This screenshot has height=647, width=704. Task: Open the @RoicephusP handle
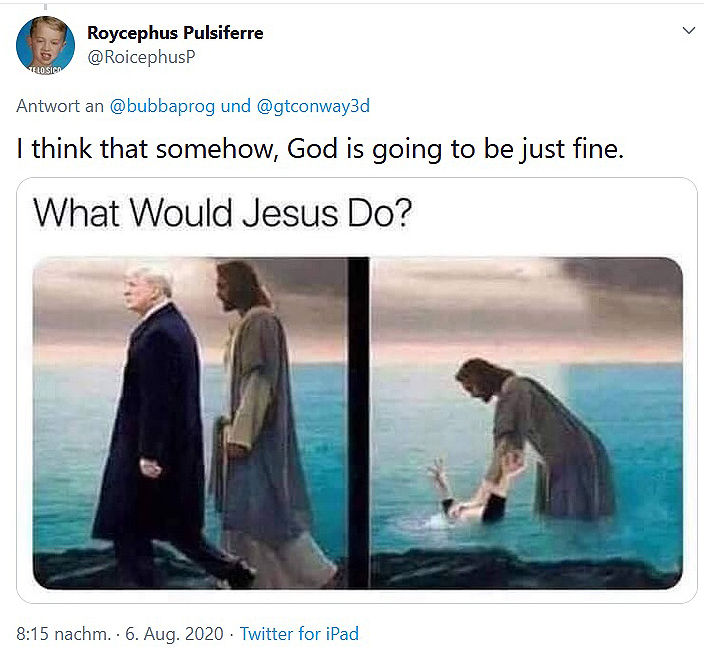[141, 56]
